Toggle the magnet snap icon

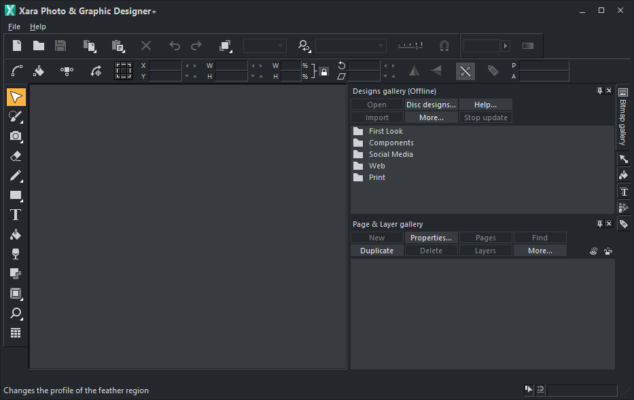(x=444, y=46)
